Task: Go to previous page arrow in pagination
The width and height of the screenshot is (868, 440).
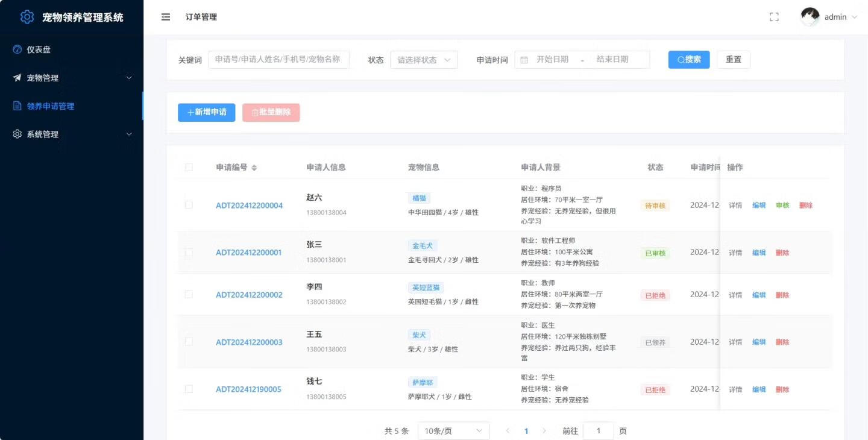Action: (x=508, y=431)
